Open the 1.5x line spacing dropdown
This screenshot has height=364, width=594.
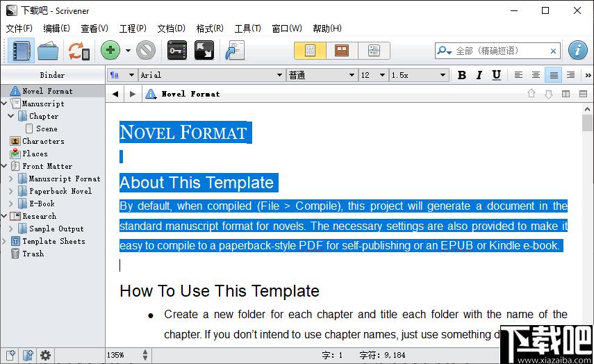[x=419, y=75]
